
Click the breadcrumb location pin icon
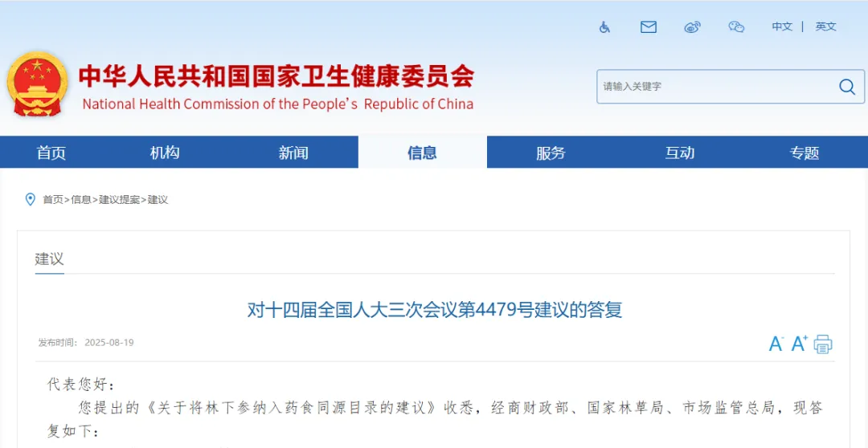[31, 199]
